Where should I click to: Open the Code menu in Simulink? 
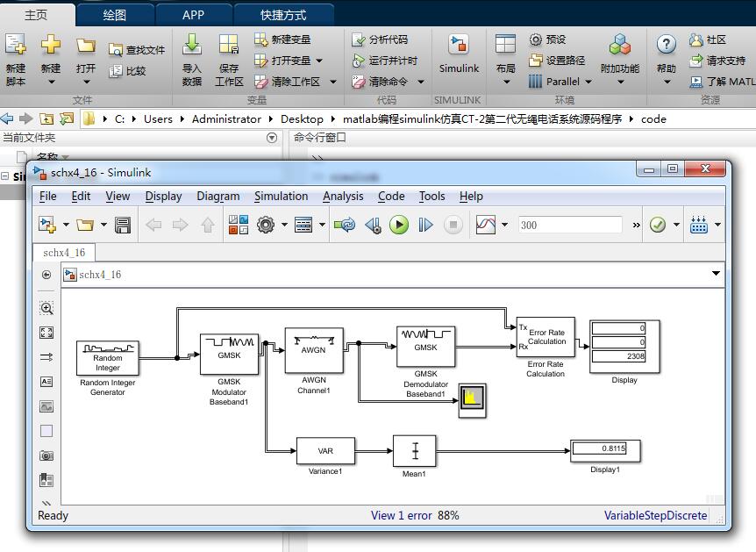pos(391,197)
